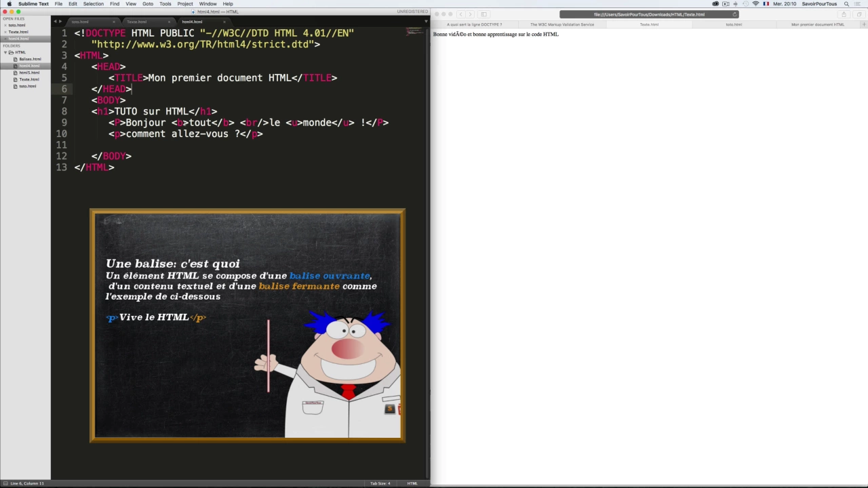Close the Texte.html editor tab
Viewport: 868px width, 488px height.
(169, 22)
